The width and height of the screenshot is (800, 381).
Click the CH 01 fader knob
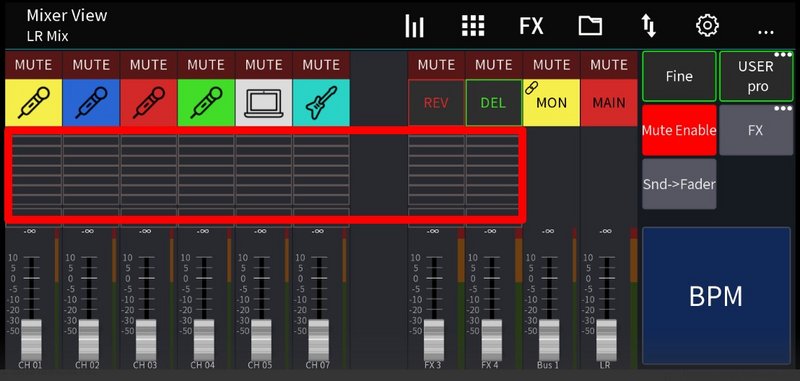[31, 340]
